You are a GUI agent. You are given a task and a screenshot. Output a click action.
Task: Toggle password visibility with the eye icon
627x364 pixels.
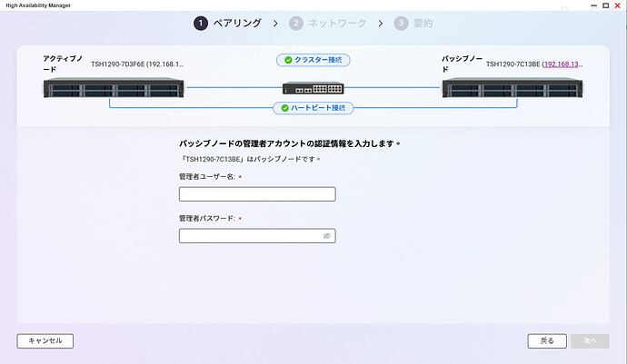click(x=327, y=236)
